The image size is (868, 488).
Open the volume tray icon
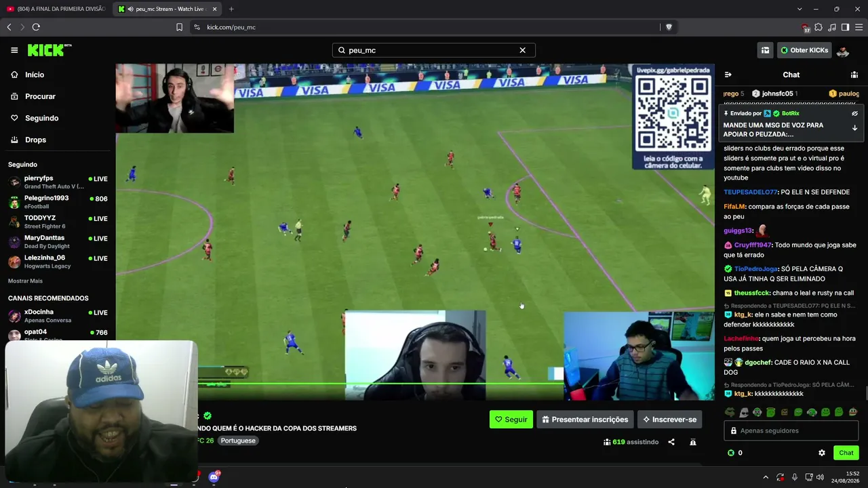[820, 477]
